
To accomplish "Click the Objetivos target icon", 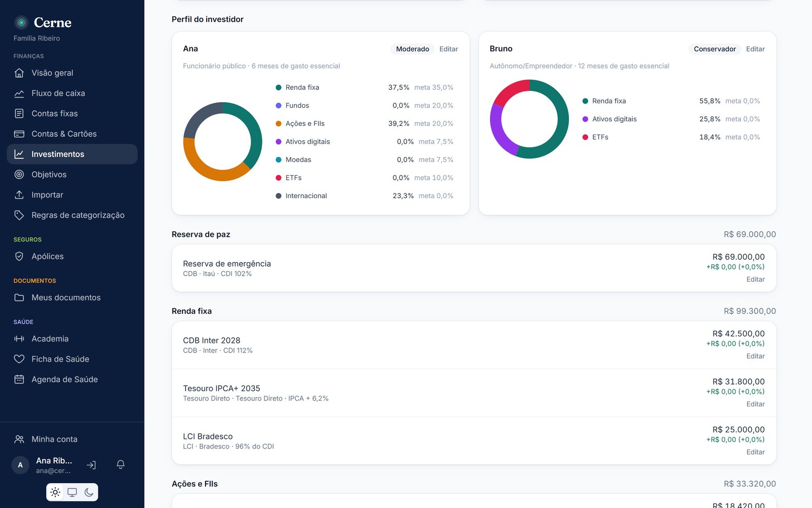I will pos(19,174).
